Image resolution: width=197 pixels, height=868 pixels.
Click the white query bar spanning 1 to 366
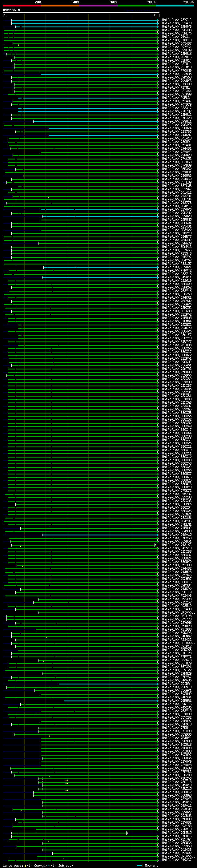(x=81, y=12)
